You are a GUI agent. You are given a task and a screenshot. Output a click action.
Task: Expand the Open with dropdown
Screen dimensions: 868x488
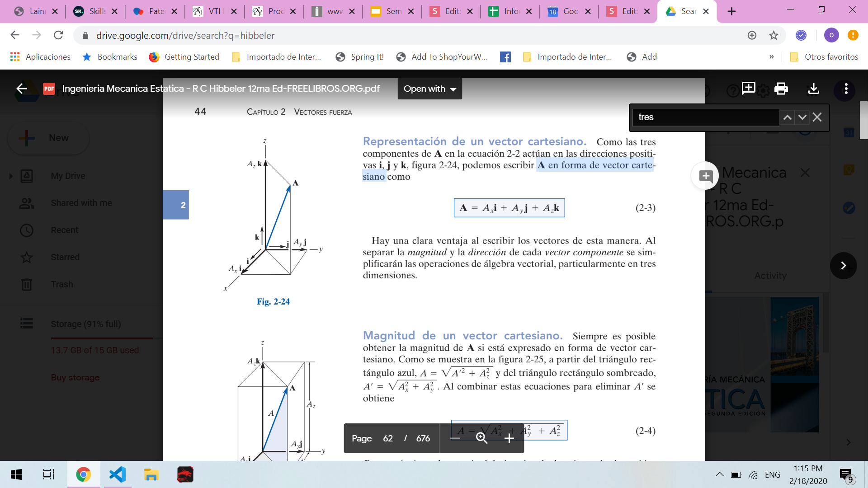tap(429, 89)
